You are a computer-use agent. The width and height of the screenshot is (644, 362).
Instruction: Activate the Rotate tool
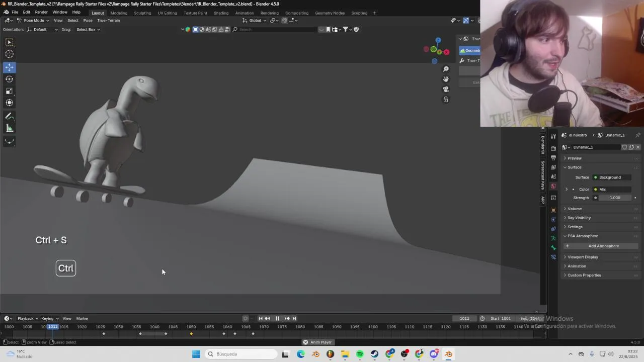click(10, 79)
